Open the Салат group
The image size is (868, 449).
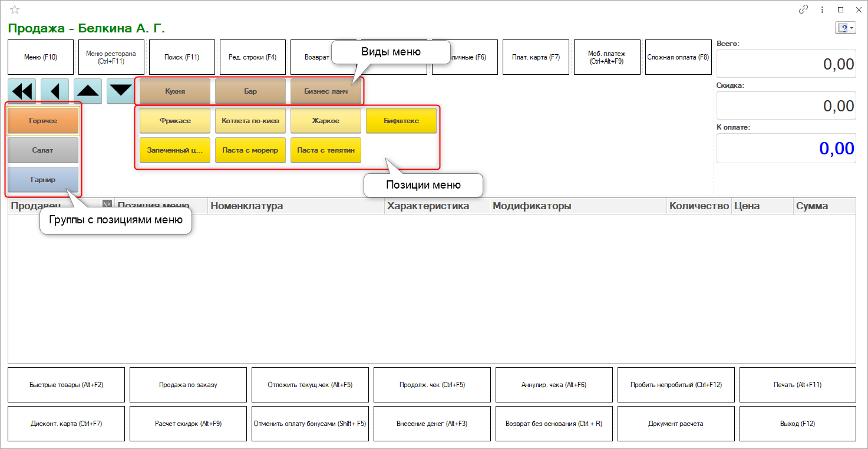point(43,150)
